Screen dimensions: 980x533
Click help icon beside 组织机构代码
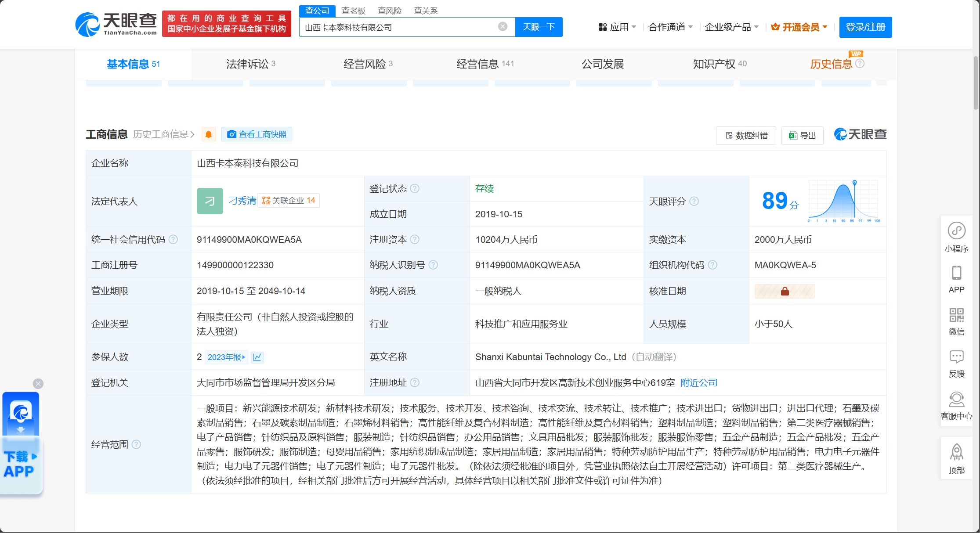pos(712,265)
